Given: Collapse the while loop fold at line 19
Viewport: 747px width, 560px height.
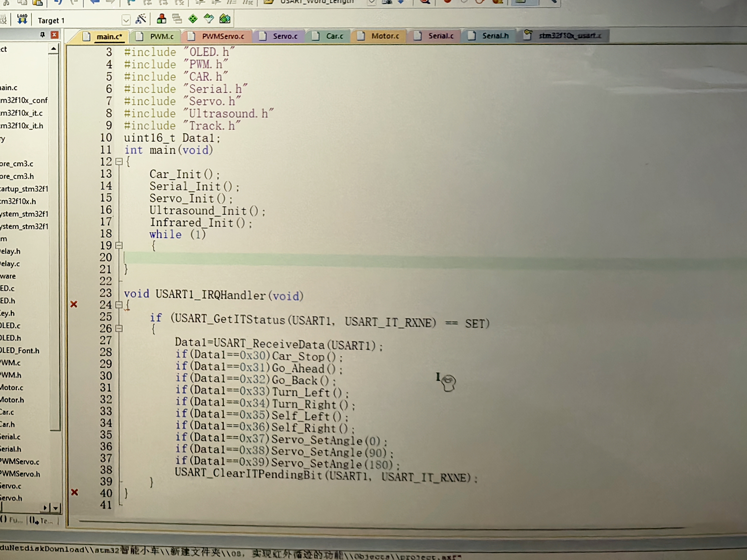Looking at the screenshot, I should tap(119, 245).
